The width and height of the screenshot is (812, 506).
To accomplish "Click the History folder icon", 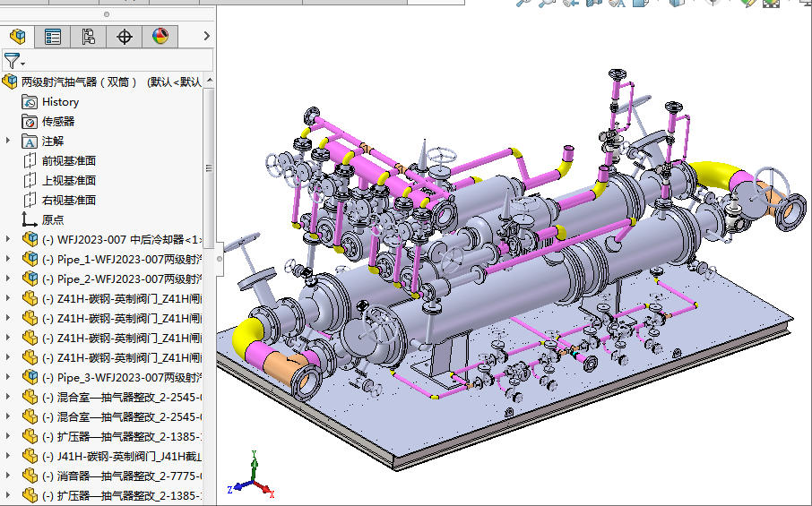I will 30,102.
